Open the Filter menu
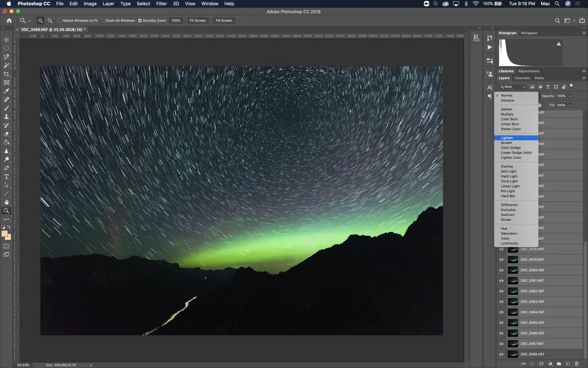Image resolution: width=588 pixels, height=368 pixels. (x=161, y=4)
